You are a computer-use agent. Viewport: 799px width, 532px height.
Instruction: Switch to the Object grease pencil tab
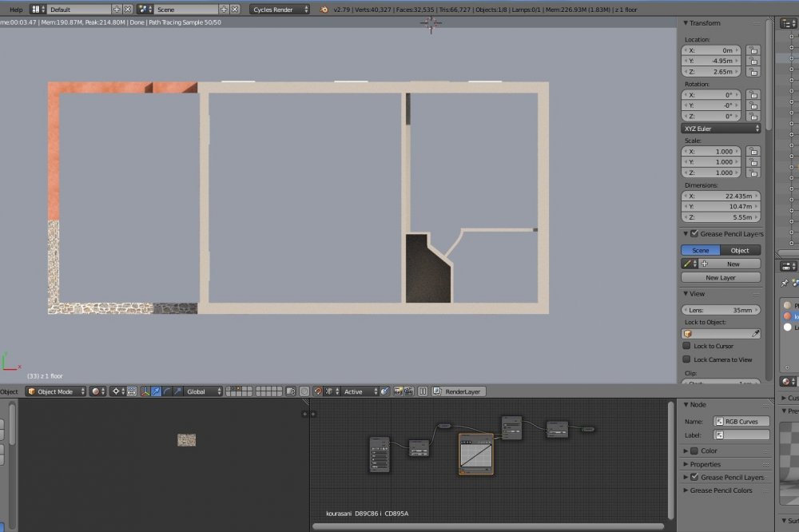pos(740,250)
